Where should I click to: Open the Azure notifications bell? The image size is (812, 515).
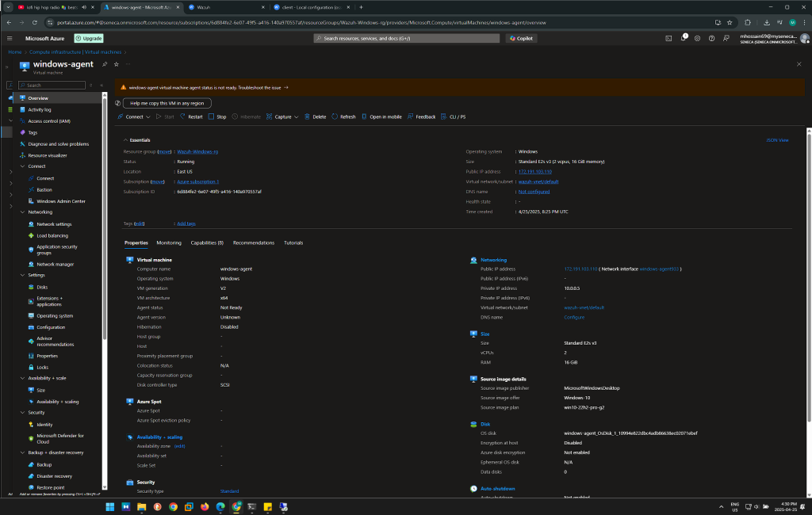[683, 38]
